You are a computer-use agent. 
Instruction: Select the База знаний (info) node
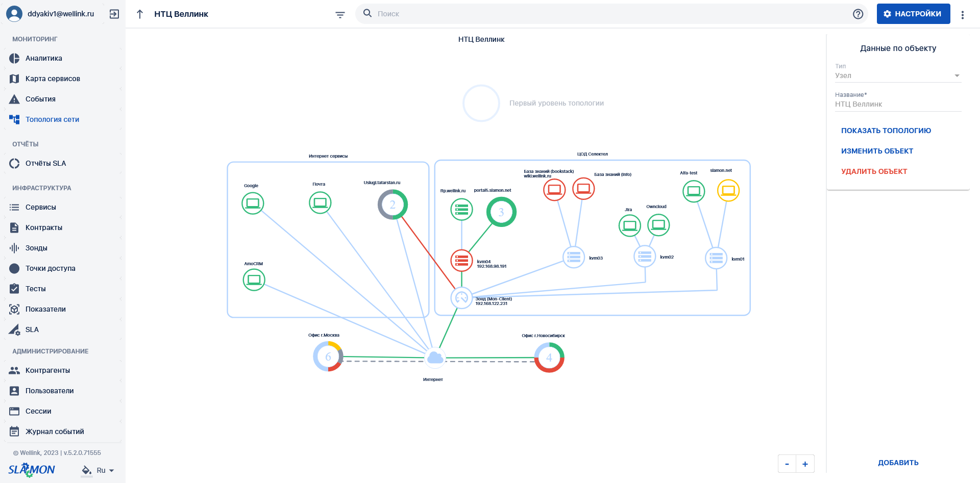point(583,189)
